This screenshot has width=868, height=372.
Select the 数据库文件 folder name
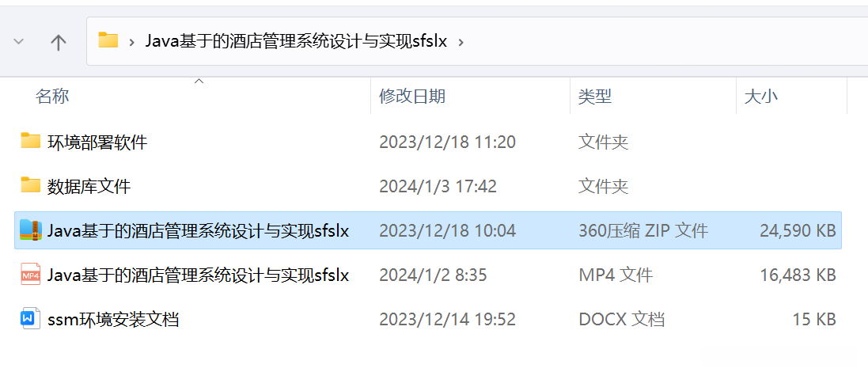[x=89, y=187]
